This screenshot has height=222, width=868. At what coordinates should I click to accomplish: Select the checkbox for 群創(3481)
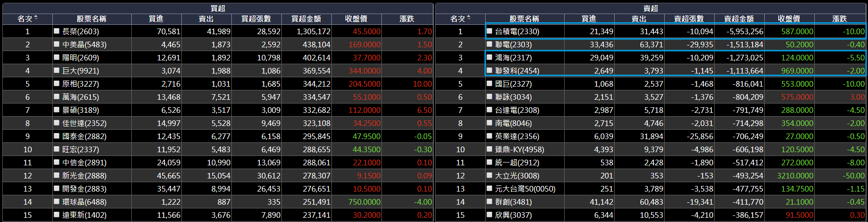point(489,201)
